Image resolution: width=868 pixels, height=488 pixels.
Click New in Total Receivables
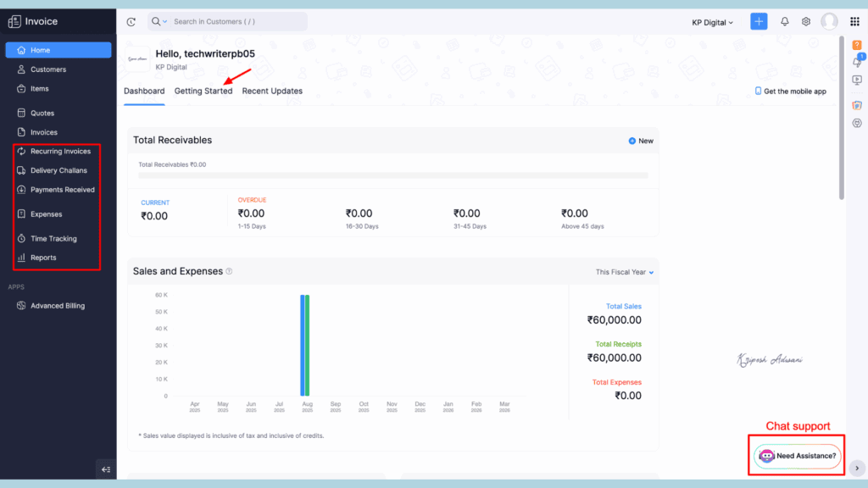coord(641,141)
